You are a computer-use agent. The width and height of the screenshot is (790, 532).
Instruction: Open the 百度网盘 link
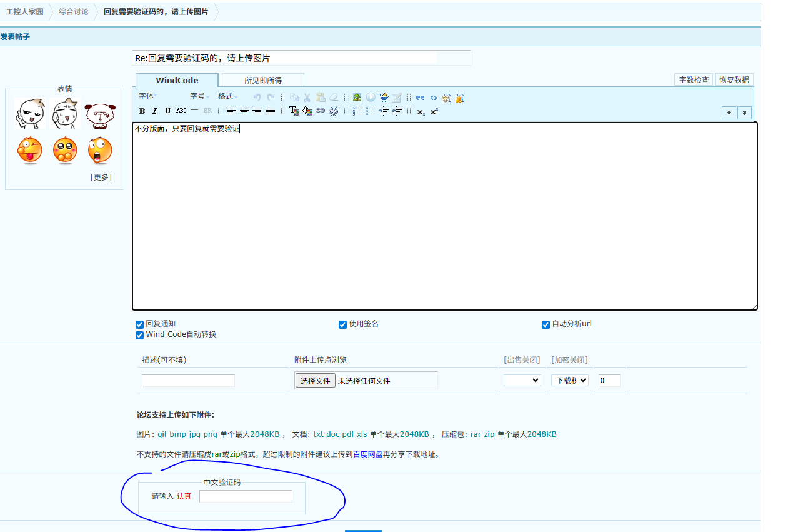click(367, 454)
